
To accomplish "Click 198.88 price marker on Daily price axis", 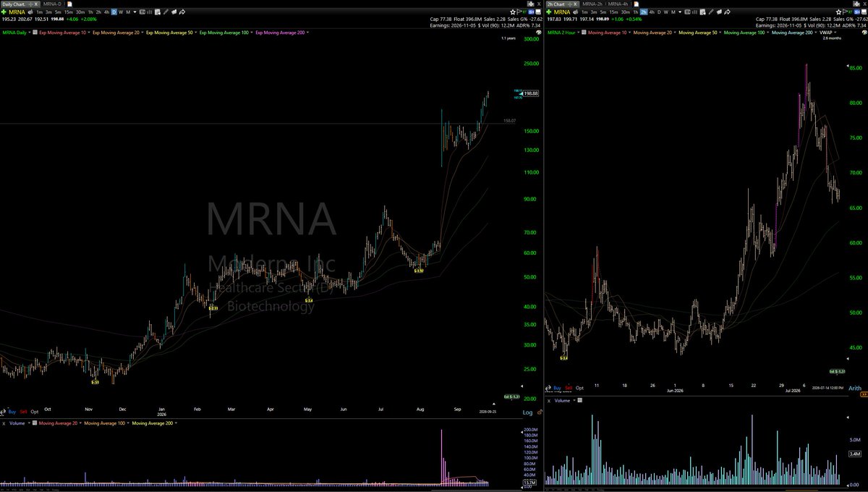I will tap(531, 93).
